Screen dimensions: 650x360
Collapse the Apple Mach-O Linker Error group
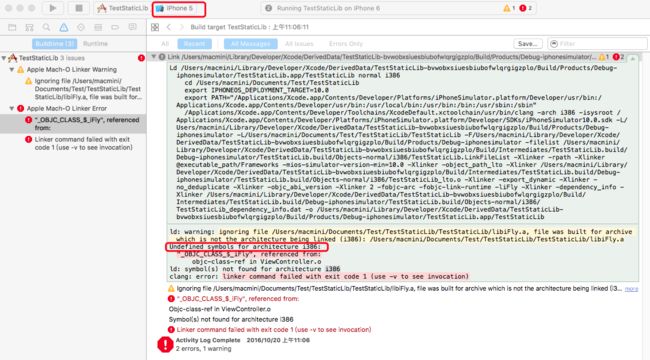(12, 108)
